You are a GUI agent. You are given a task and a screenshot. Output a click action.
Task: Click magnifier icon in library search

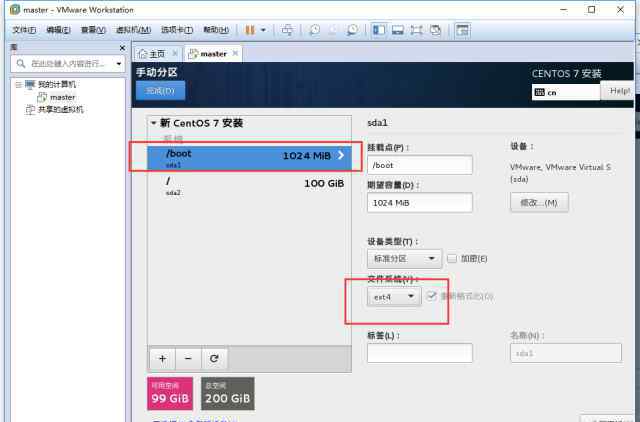click(x=20, y=63)
